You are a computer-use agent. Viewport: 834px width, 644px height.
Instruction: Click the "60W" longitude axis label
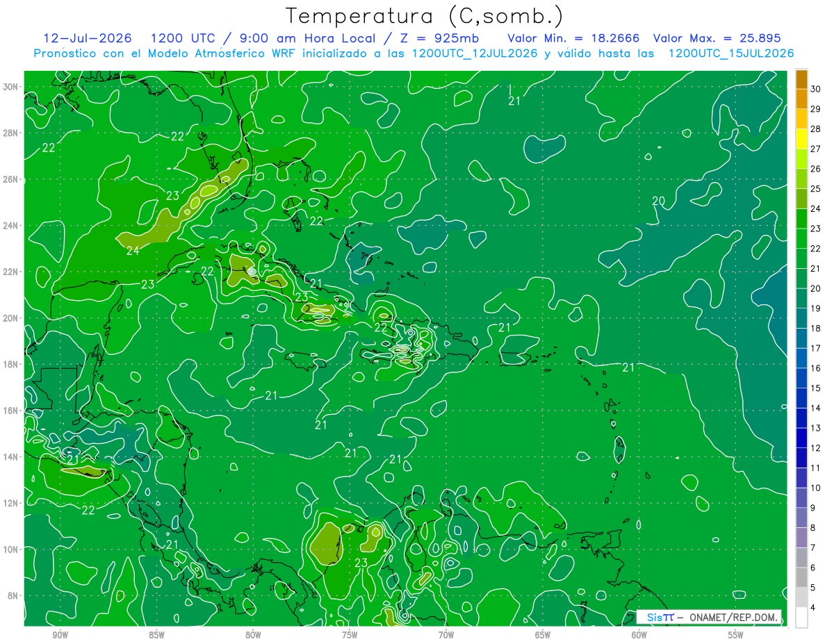(639, 634)
